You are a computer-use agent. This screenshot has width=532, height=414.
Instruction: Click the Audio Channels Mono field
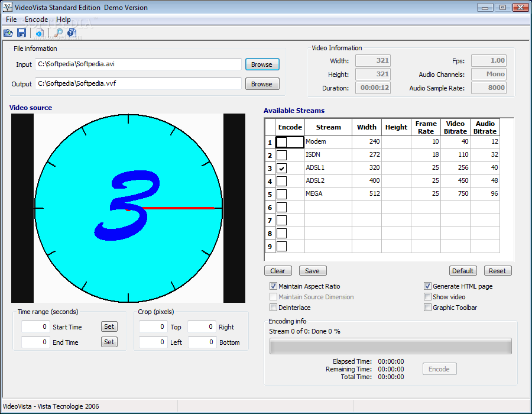(489, 74)
